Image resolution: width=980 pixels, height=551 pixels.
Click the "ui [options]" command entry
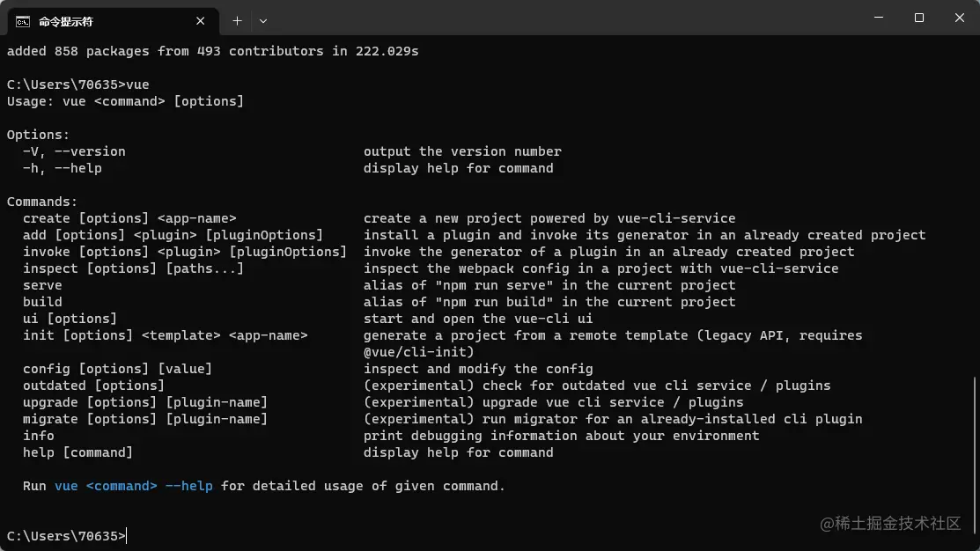(70, 319)
